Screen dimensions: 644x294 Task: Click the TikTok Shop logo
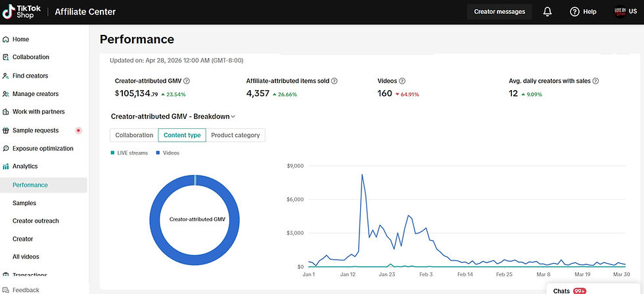(x=22, y=12)
